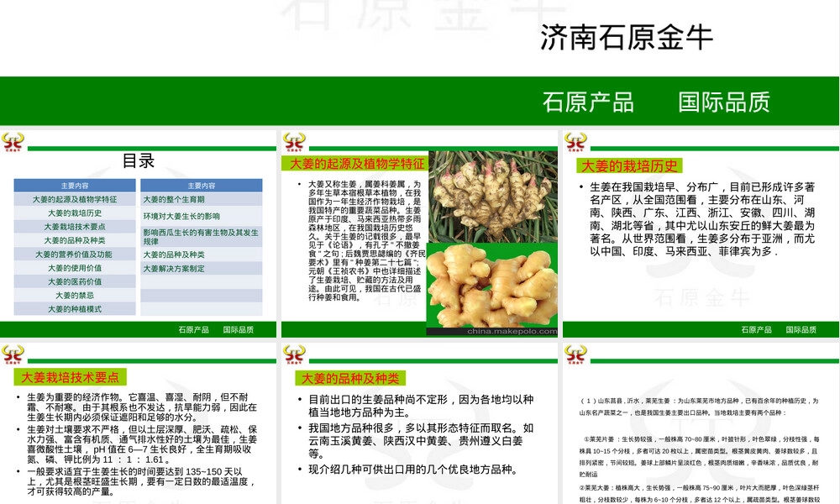Viewport: 840px width, 504px height.
Task: Select the 大姜的种植模式 table cell
Action: [75, 309]
